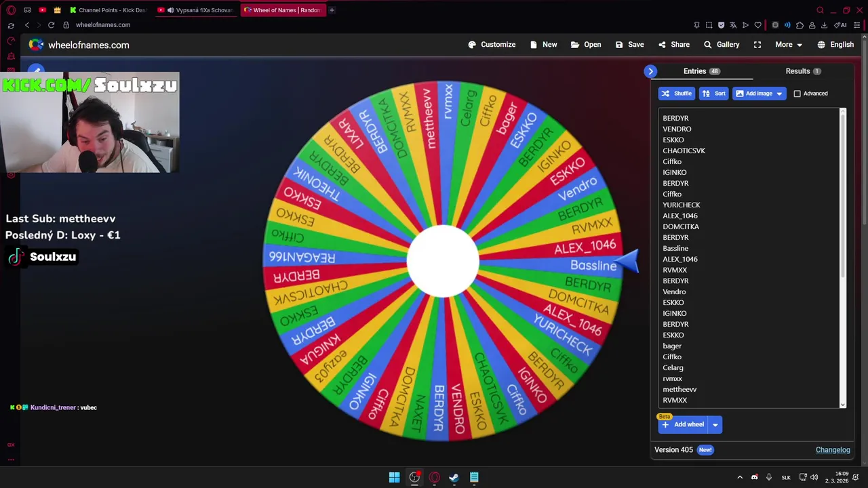Take a snapshot with capture icon
868x488 pixels.
click(709, 25)
